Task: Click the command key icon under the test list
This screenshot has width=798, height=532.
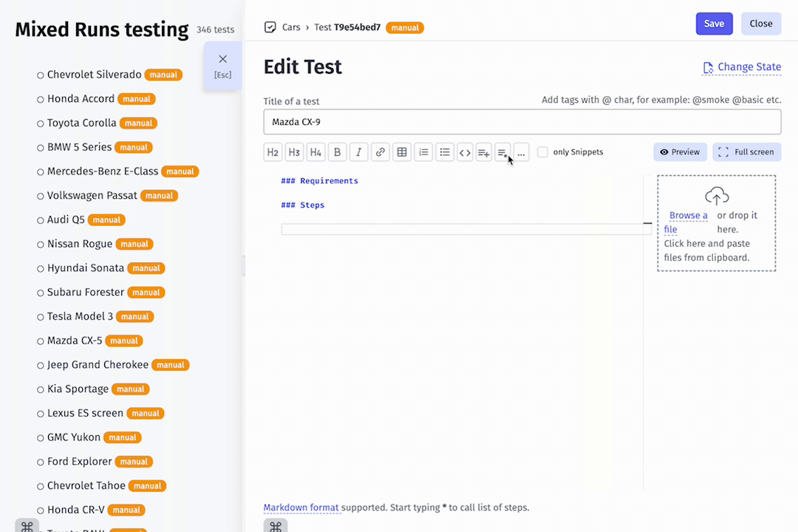Action: [27, 525]
